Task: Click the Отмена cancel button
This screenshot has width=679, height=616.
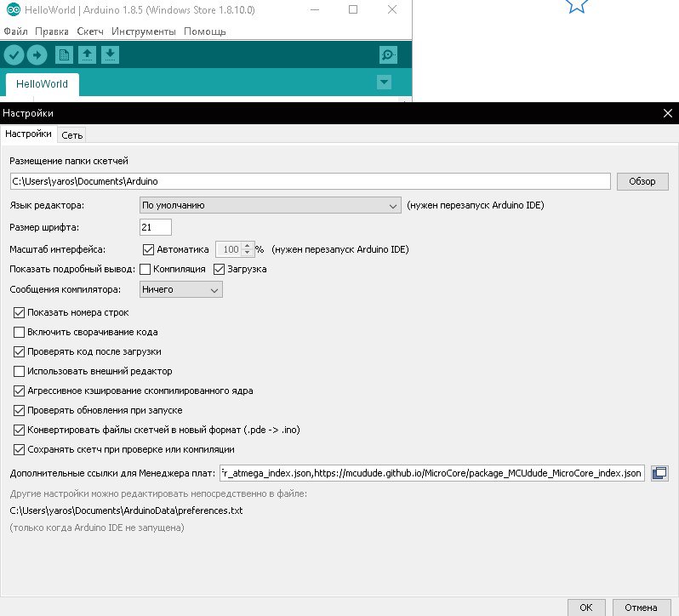Action: 641,607
